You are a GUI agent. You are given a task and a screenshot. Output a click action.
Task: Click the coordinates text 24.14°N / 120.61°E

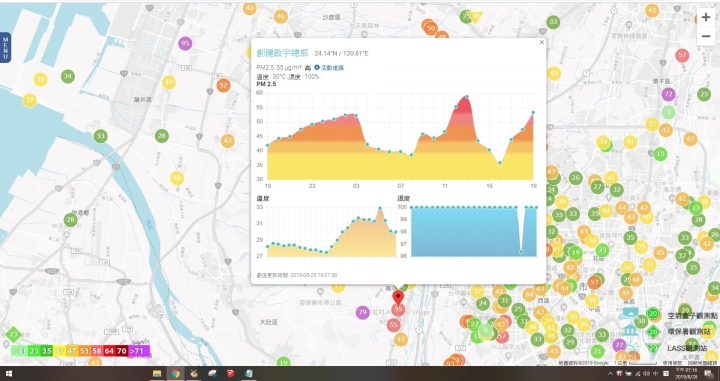point(341,54)
